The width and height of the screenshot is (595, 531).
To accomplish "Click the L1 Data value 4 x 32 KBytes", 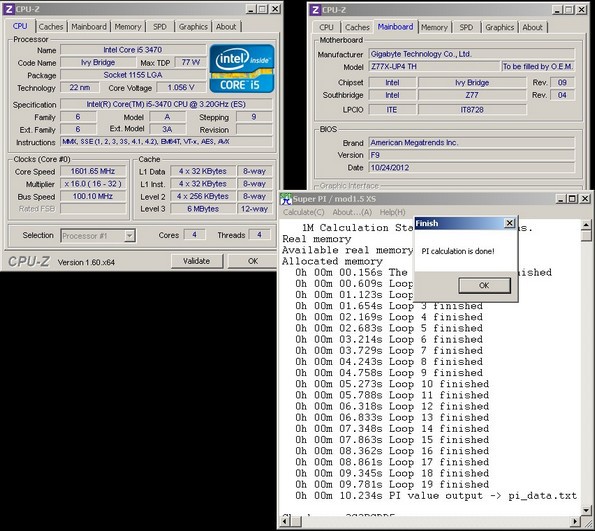I will click(203, 171).
